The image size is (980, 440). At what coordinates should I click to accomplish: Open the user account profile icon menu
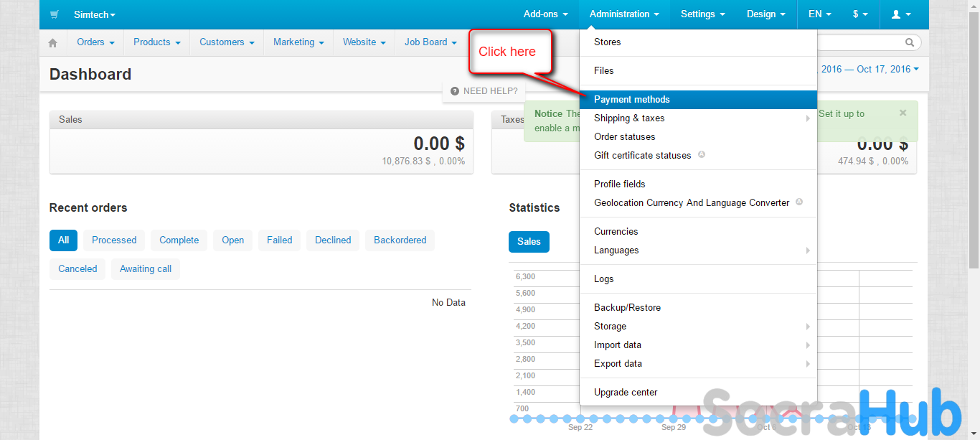[x=900, y=14]
